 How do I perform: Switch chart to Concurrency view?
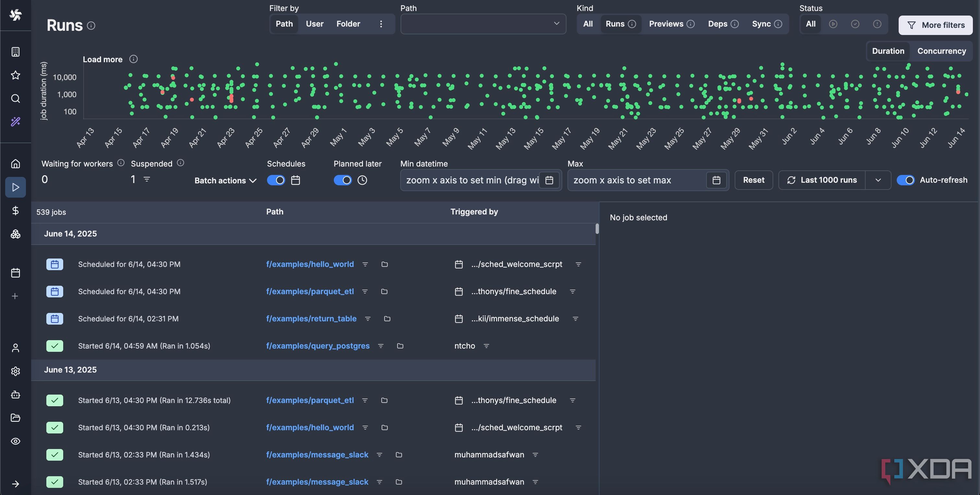(x=941, y=51)
